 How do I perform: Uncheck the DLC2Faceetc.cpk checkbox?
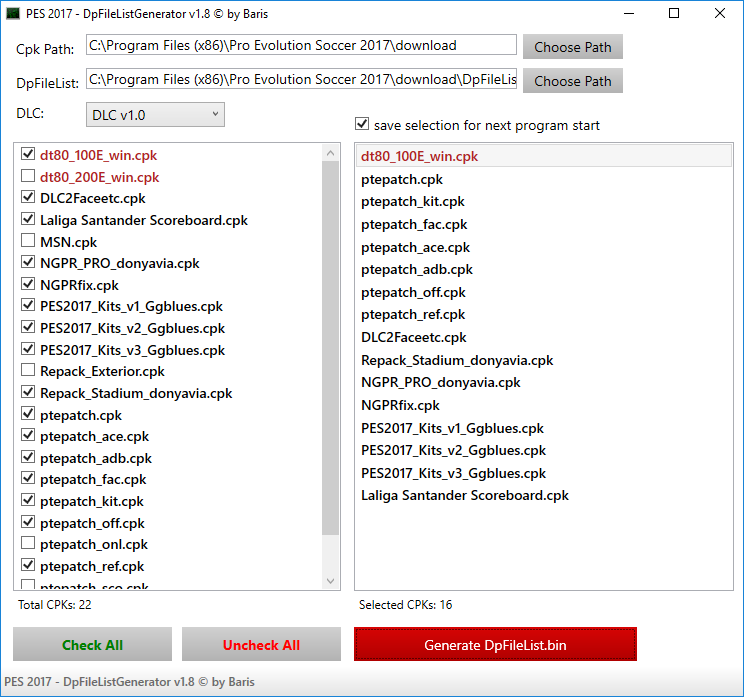pos(28,197)
